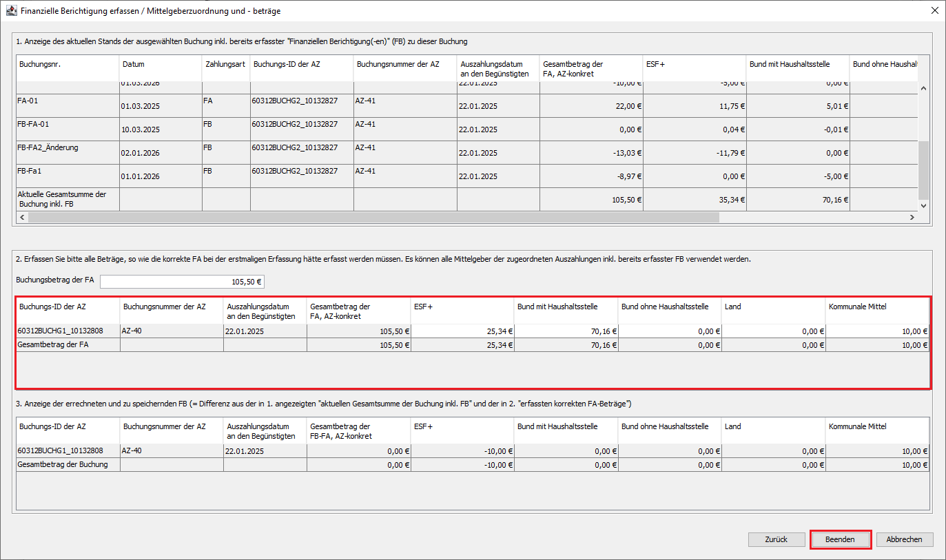Viewport: 946px width, 560px height.
Task: Click the vertical scrollbar thumb of the top table
Action: 923,169
